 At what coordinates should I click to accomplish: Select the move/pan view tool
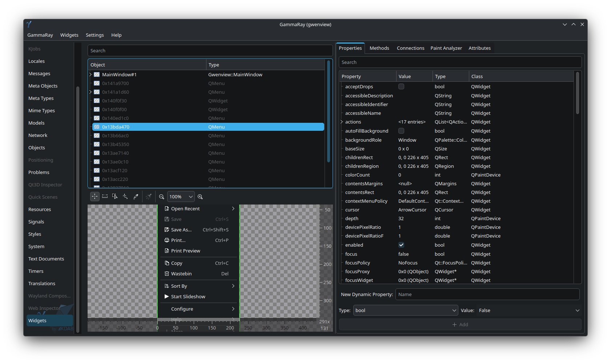point(95,197)
